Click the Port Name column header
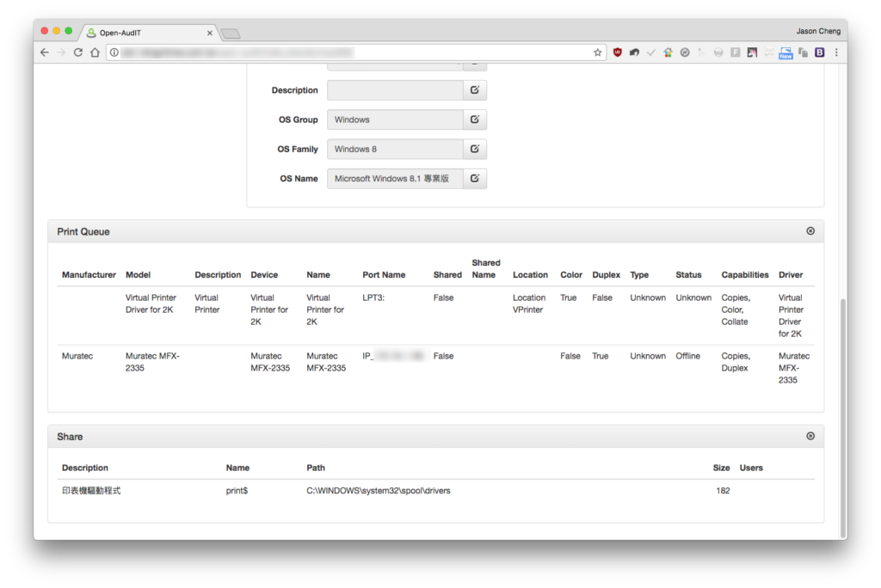881x588 pixels. (384, 274)
